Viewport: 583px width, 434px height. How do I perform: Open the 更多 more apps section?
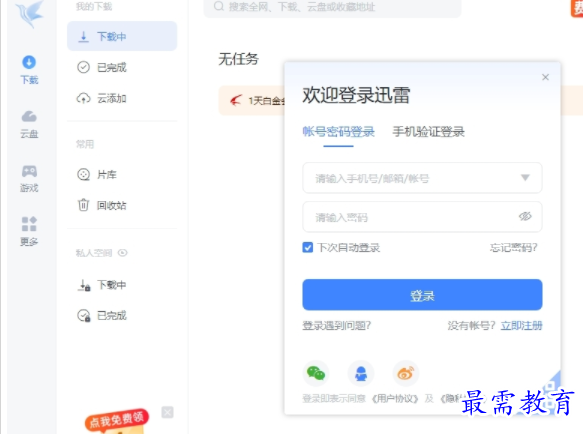(29, 231)
